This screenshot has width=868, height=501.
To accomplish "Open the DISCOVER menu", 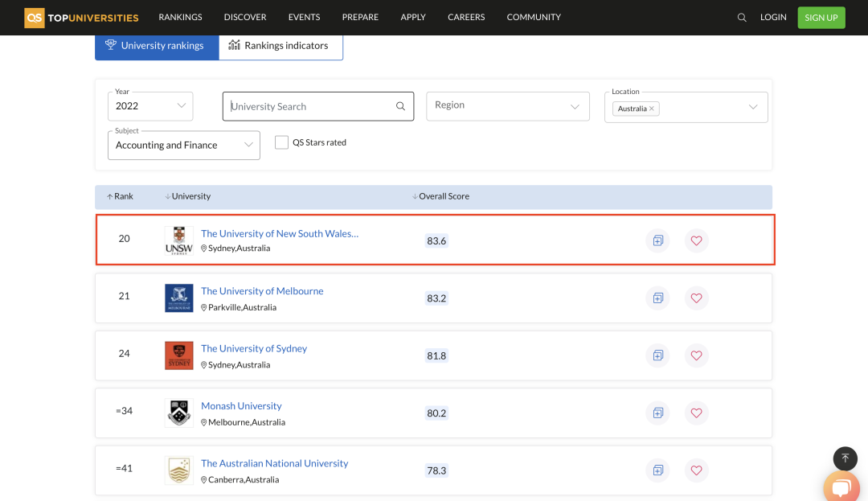I will pyautogui.click(x=245, y=17).
